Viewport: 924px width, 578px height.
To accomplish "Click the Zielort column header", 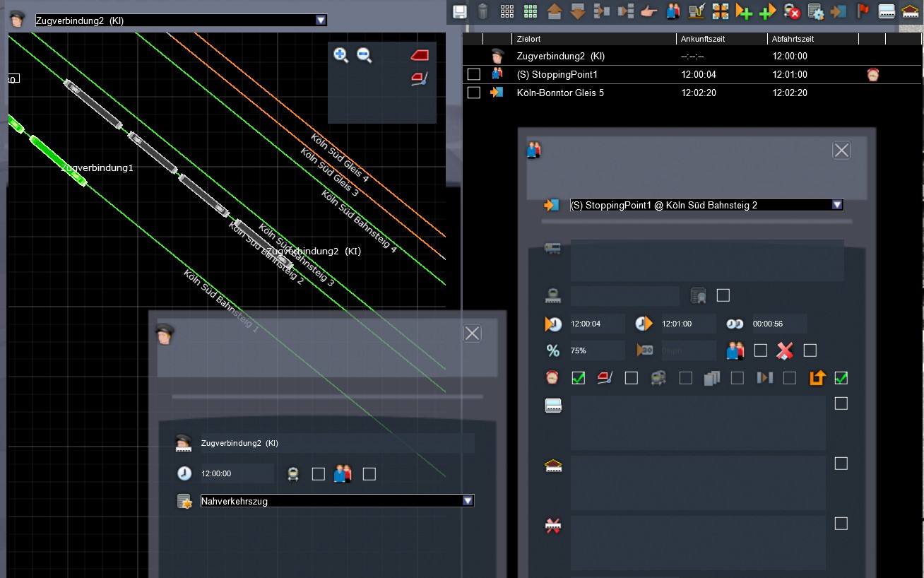I will pyautogui.click(x=529, y=39).
